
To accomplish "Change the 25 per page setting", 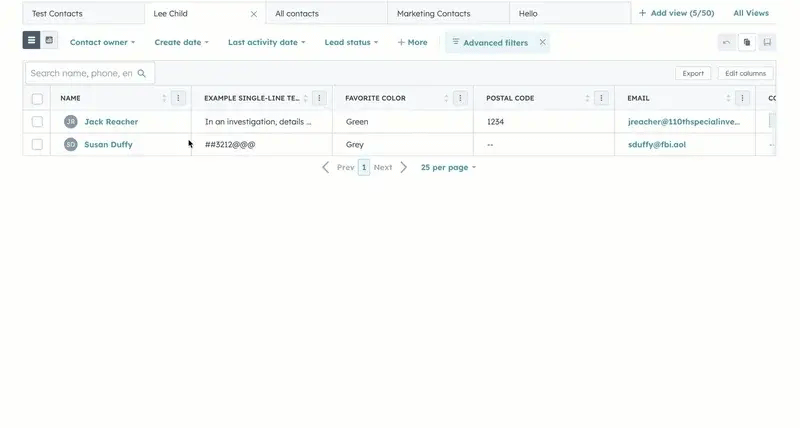I will [448, 167].
